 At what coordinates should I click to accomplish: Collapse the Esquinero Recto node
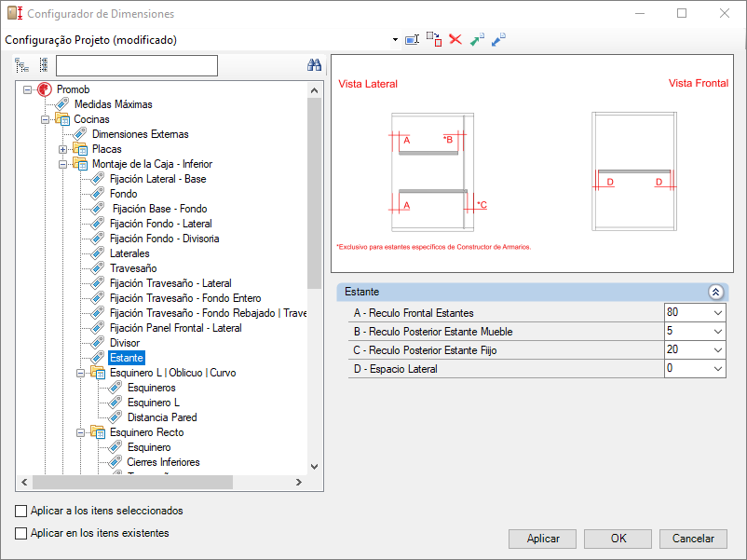(x=80, y=432)
